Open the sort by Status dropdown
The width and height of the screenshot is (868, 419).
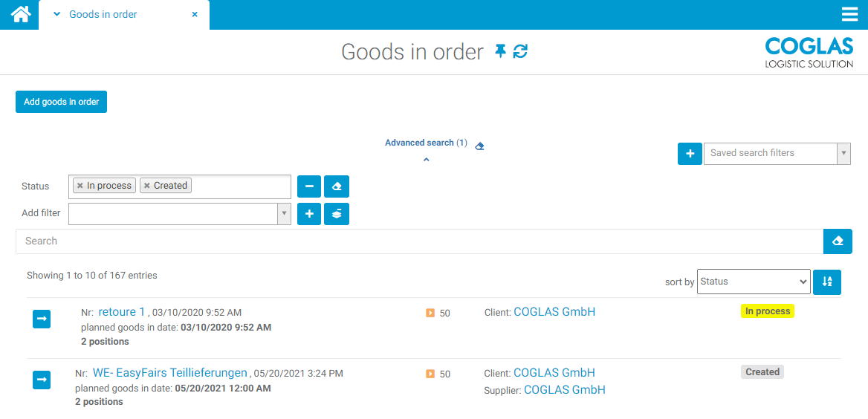click(x=753, y=282)
